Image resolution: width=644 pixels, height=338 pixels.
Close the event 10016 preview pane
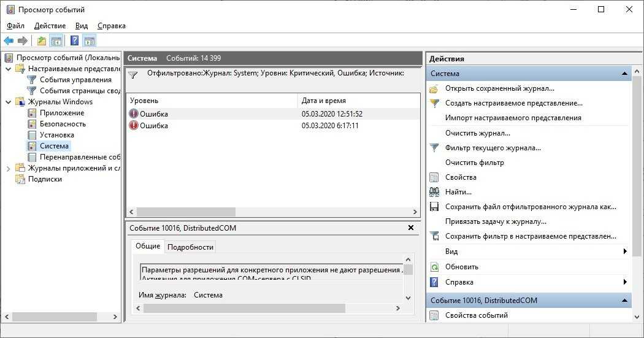click(x=411, y=228)
